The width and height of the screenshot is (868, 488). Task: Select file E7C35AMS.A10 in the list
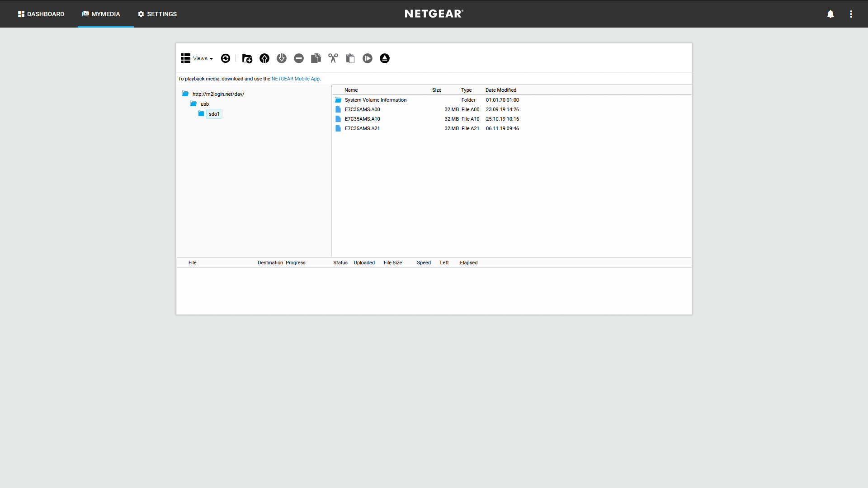362,119
